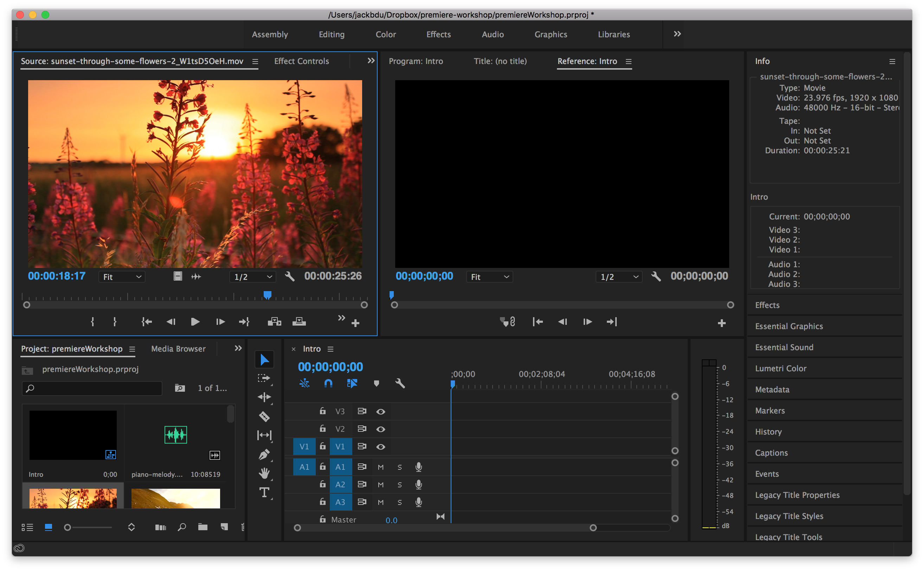This screenshot has width=924, height=571.
Task: Switch to the Color workspace tab
Action: tap(386, 34)
